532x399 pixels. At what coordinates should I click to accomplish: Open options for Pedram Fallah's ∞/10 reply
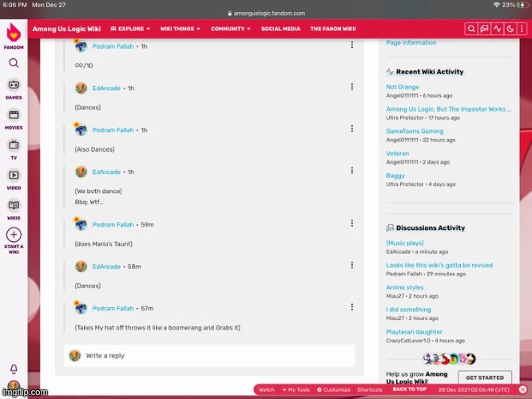coord(351,45)
